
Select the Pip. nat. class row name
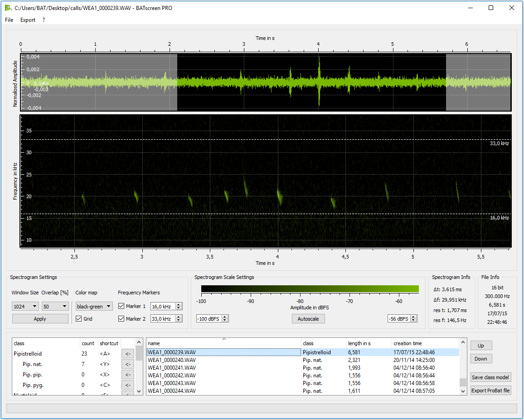point(33,364)
